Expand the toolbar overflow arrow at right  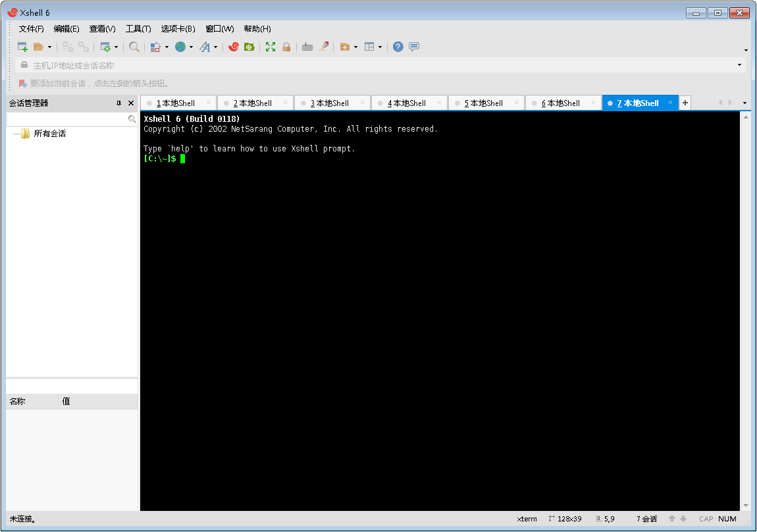click(x=746, y=50)
